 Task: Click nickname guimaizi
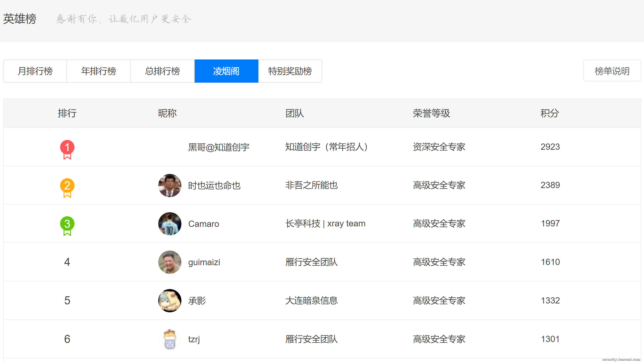click(204, 262)
